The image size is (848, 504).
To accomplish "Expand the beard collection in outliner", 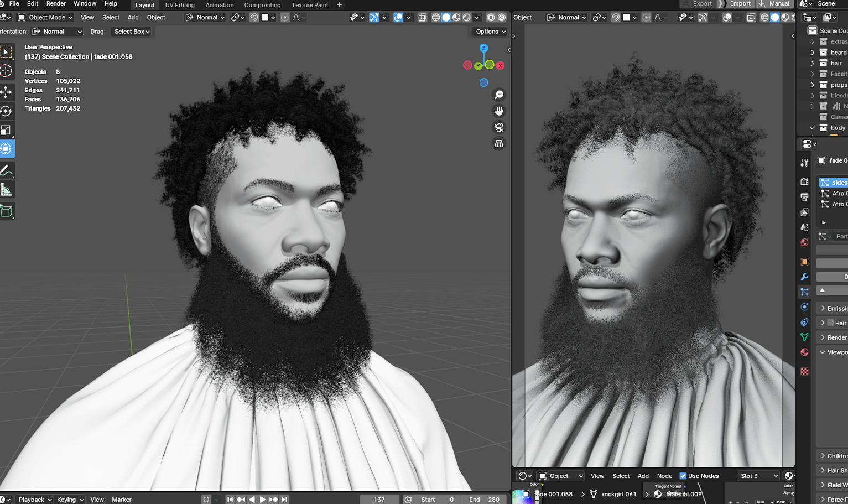I will [813, 53].
